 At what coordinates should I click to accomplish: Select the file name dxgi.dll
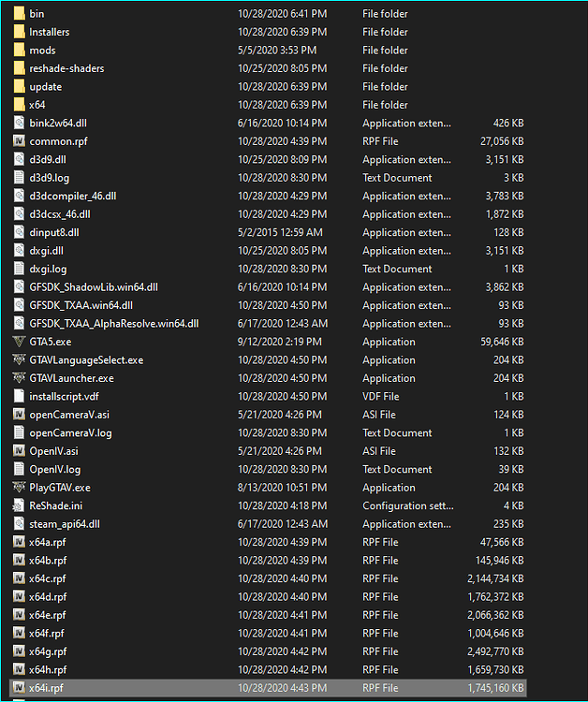pos(47,251)
